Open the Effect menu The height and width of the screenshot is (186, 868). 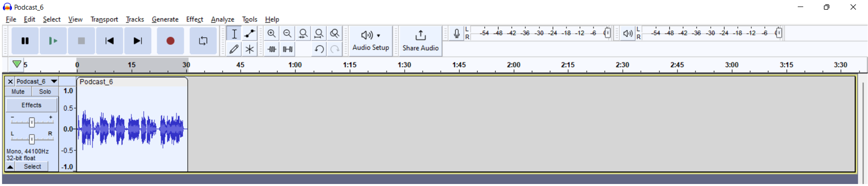pos(194,20)
